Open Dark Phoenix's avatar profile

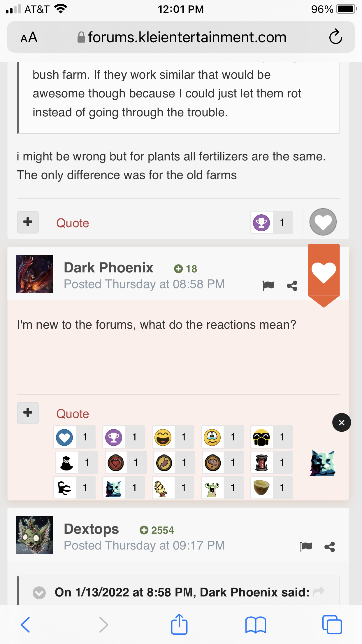click(35, 274)
